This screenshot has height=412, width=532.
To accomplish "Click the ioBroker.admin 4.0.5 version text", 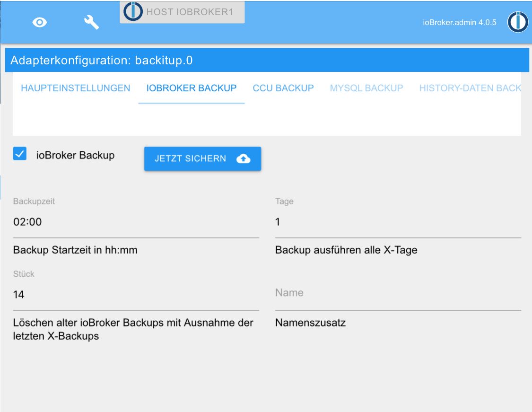I will coord(459,22).
